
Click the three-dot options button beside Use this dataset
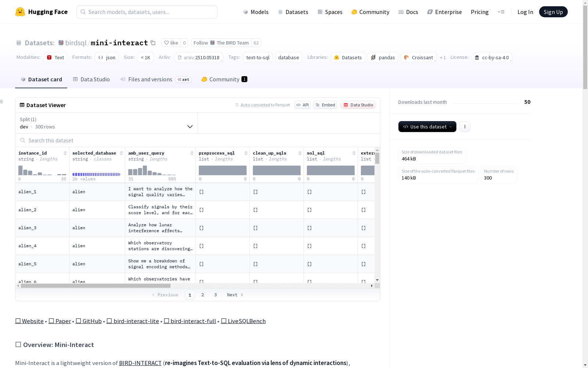pos(465,127)
